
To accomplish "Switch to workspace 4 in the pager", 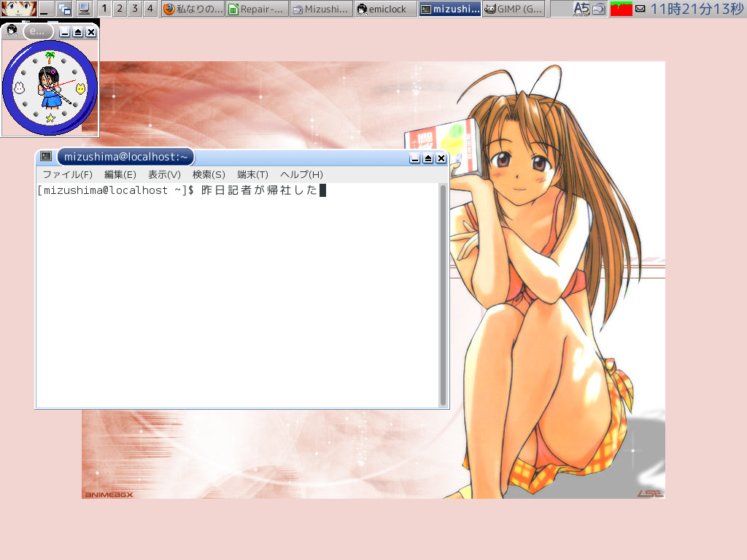I will point(150,9).
